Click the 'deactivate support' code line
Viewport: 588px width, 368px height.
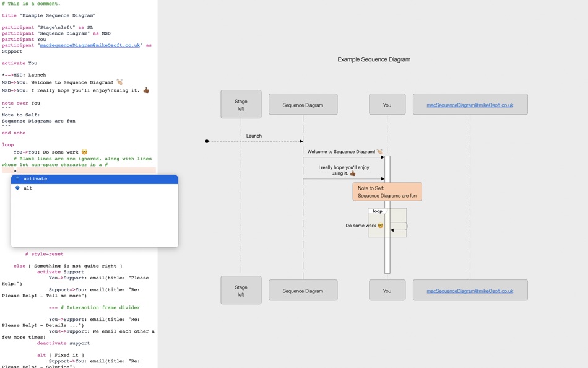(63, 344)
